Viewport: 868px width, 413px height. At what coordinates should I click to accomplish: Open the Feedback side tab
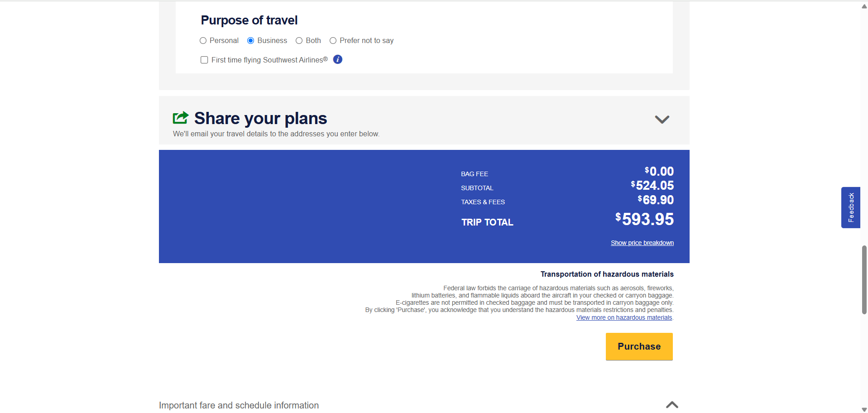(850, 207)
